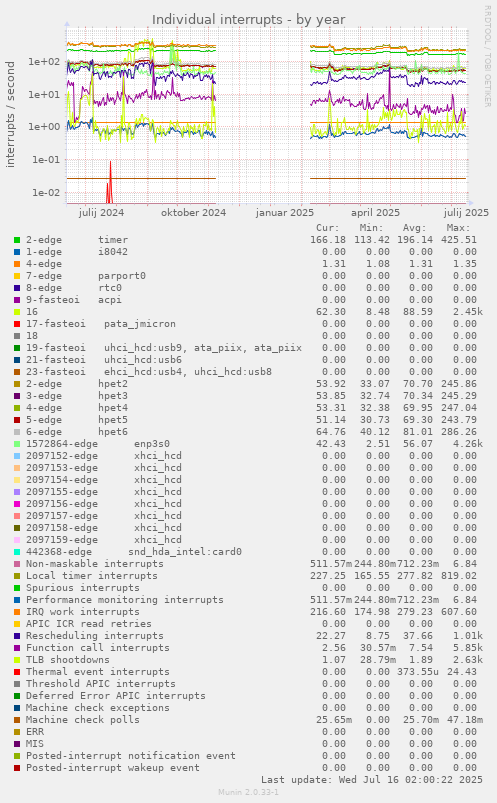Click the julij 2024 axis marker
This screenshot has height=803, width=497.
[x=101, y=213]
